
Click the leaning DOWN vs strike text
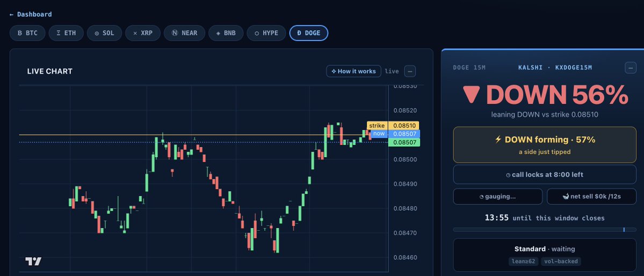(545, 115)
